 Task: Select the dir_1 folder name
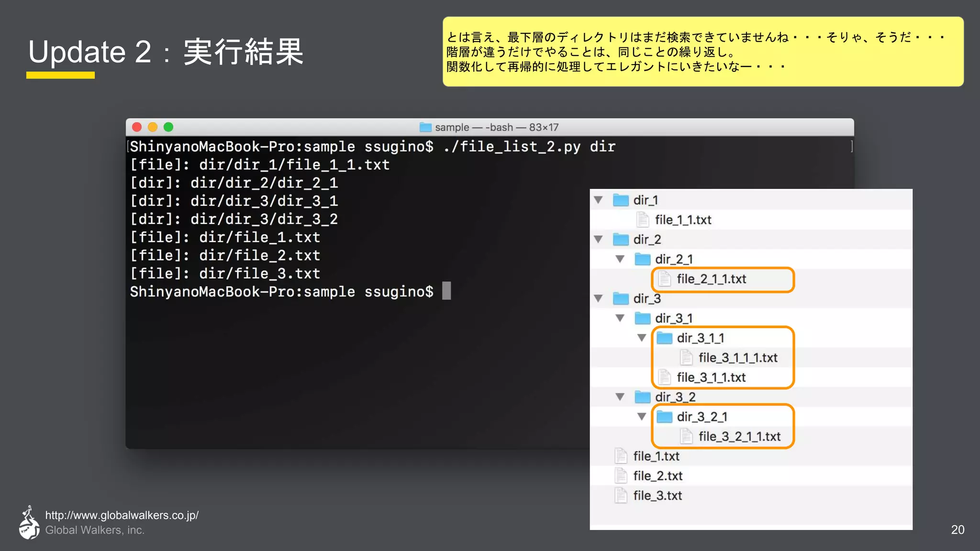pos(646,200)
